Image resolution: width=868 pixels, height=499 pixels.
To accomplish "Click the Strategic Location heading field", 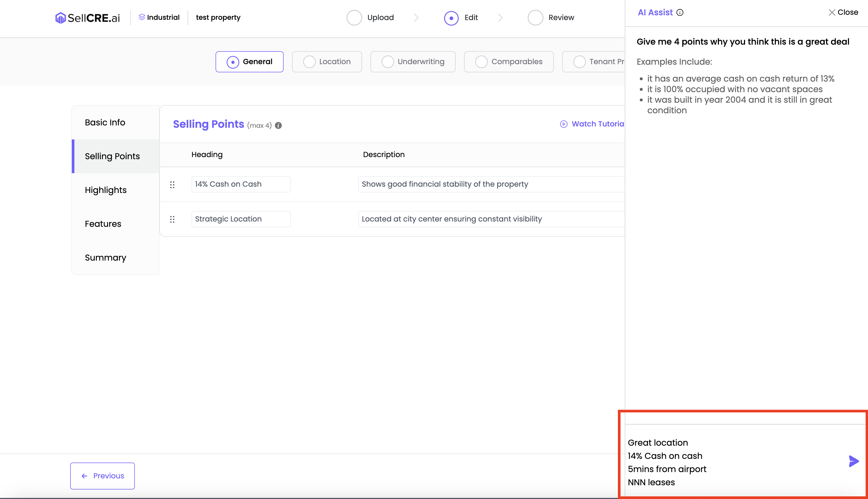I will pyautogui.click(x=241, y=219).
